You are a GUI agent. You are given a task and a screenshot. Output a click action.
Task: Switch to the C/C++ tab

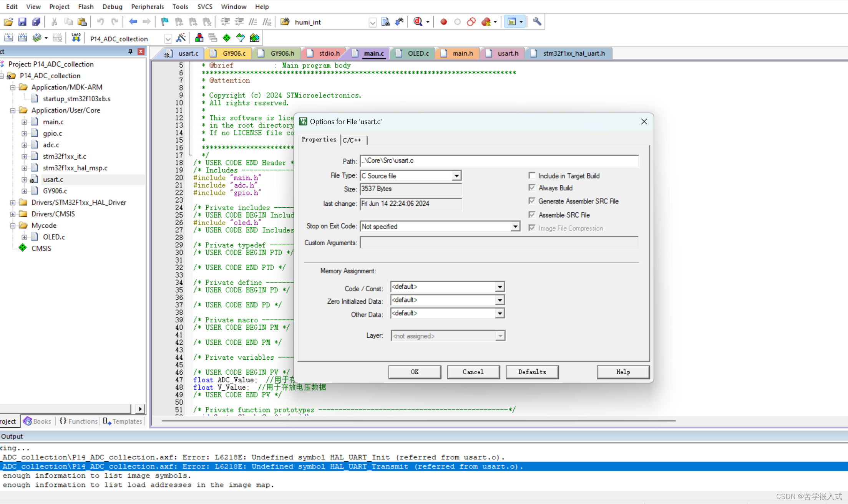point(353,140)
